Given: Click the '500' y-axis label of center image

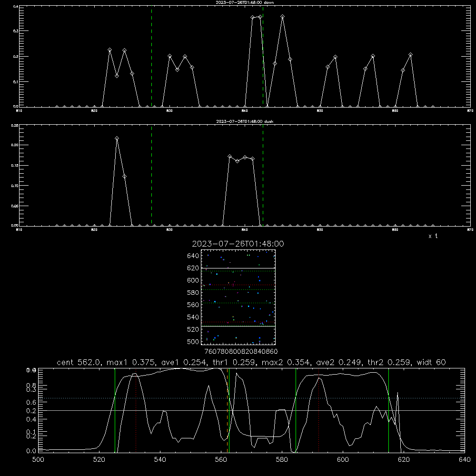Looking at the screenshot, I should point(193,341).
